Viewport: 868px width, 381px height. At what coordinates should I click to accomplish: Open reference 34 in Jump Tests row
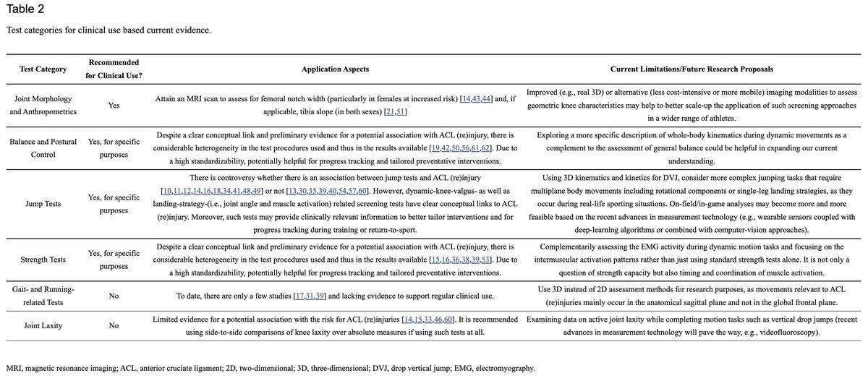tap(226, 191)
